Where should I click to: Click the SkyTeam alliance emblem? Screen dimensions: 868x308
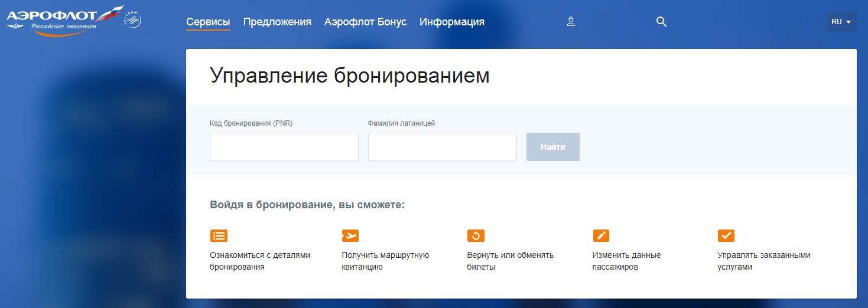point(133,20)
